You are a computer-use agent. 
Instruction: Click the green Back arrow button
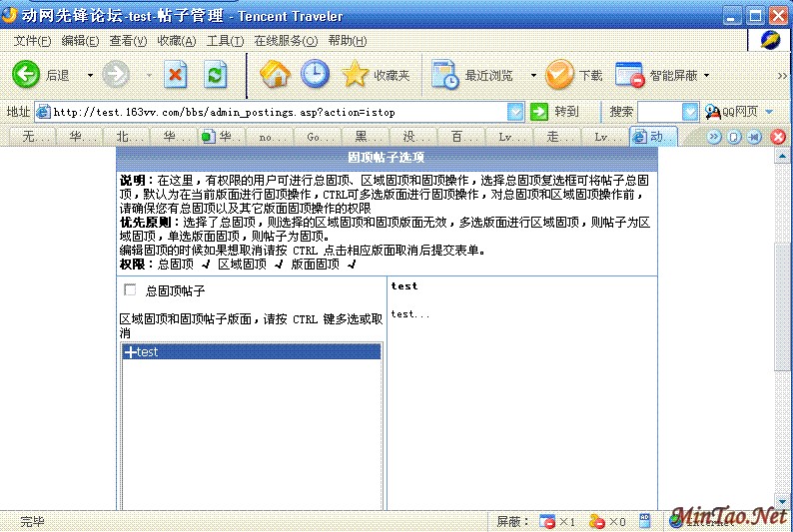tap(27, 75)
